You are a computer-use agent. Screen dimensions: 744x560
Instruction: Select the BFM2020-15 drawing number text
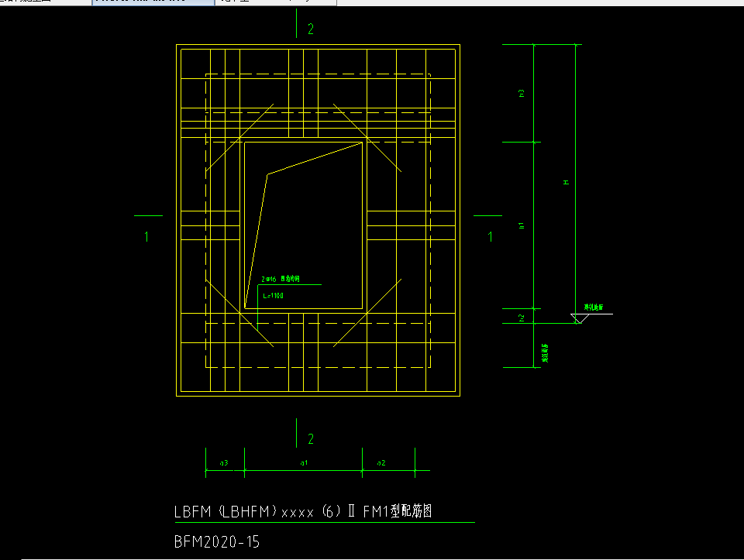(x=217, y=541)
